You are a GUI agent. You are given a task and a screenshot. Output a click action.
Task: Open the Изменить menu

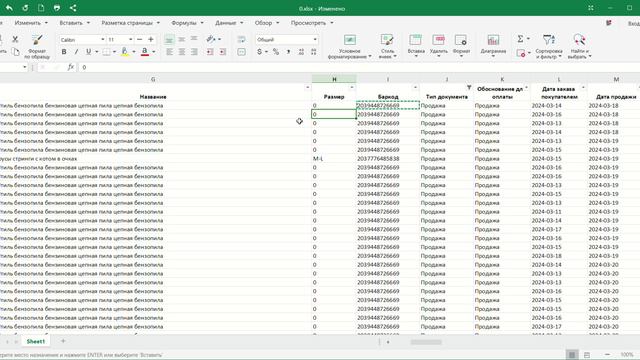[31, 23]
